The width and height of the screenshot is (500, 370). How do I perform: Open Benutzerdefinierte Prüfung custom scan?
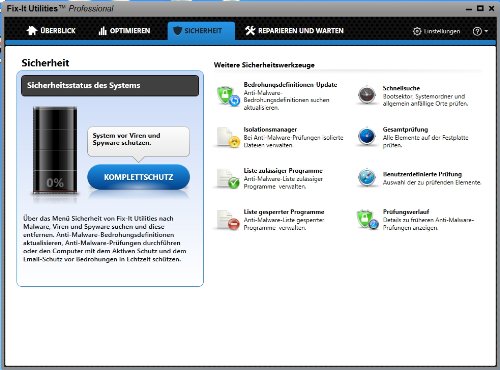click(x=422, y=174)
